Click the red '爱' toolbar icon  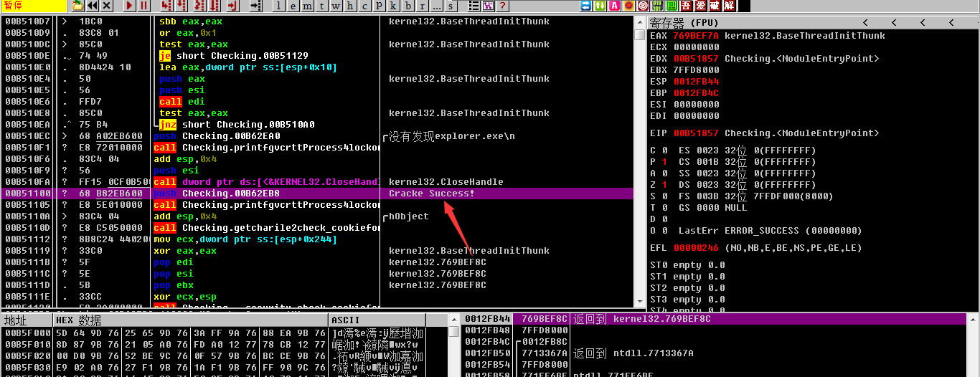[x=700, y=6]
